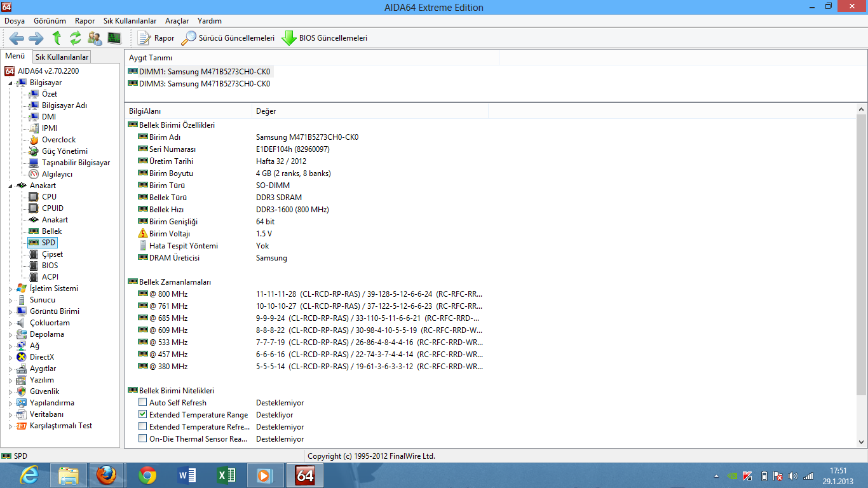Toggle the Extended Temperature Range checkbox
The height and width of the screenshot is (488, 868).
point(143,415)
